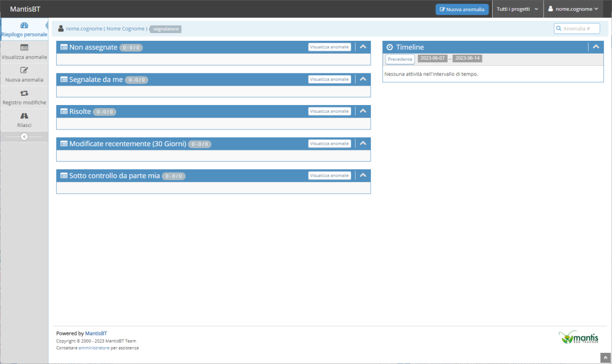
Task: Collapse the Risolte panel
Action: (363, 111)
